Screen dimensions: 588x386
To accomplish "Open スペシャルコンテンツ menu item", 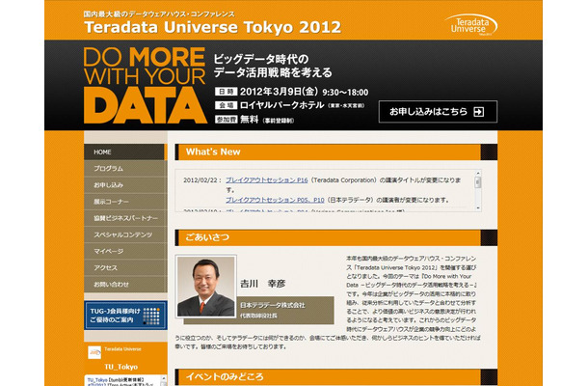I will click(125, 234).
